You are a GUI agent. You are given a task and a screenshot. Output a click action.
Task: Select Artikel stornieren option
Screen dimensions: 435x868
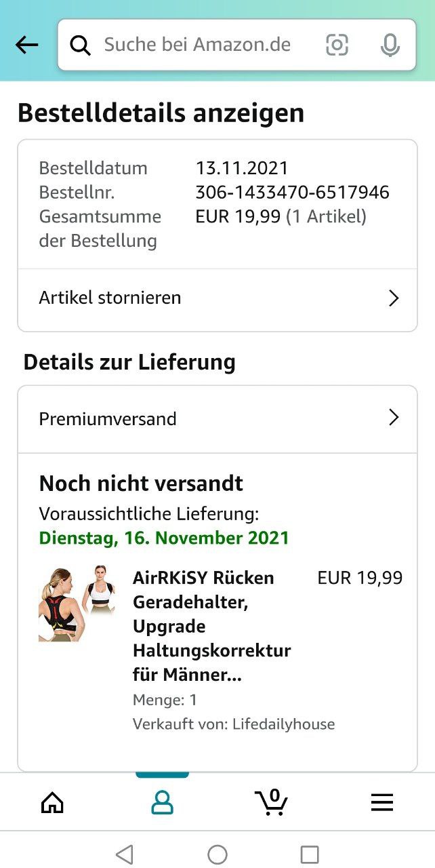point(110,298)
